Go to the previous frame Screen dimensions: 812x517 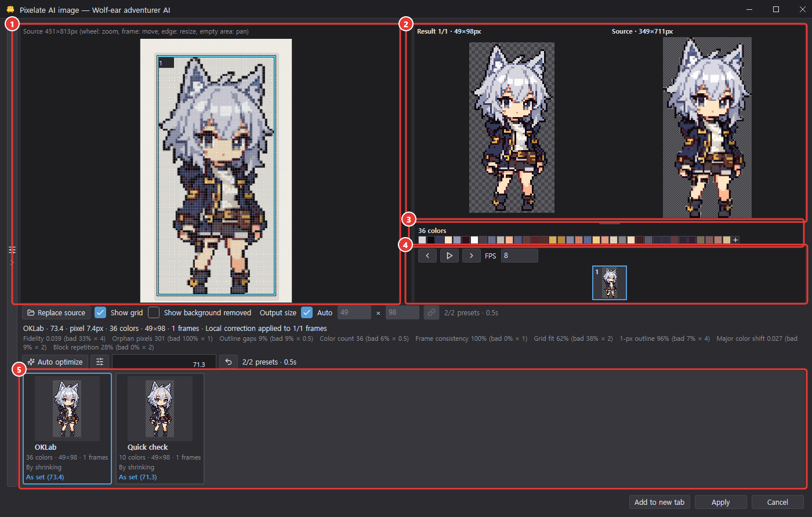pos(427,256)
